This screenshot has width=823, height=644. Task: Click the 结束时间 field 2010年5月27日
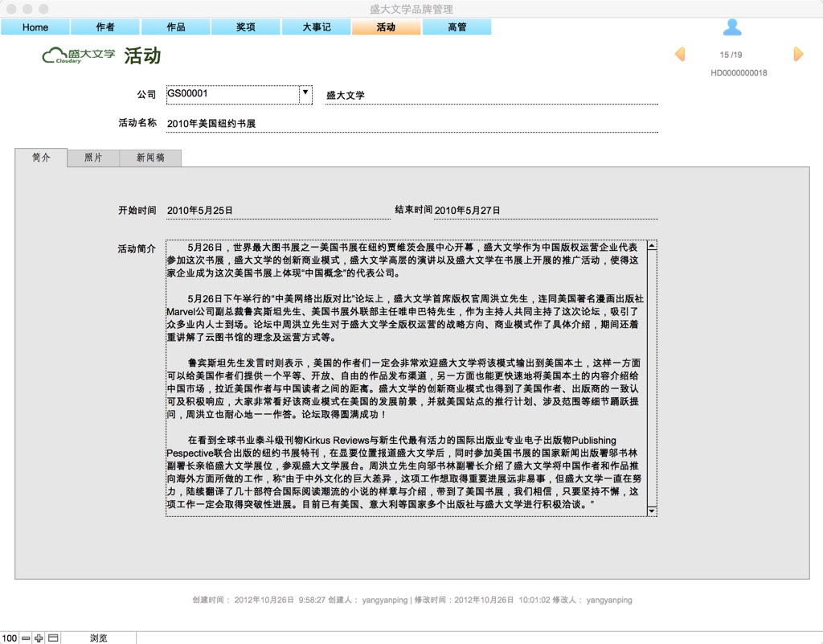coord(546,210)
